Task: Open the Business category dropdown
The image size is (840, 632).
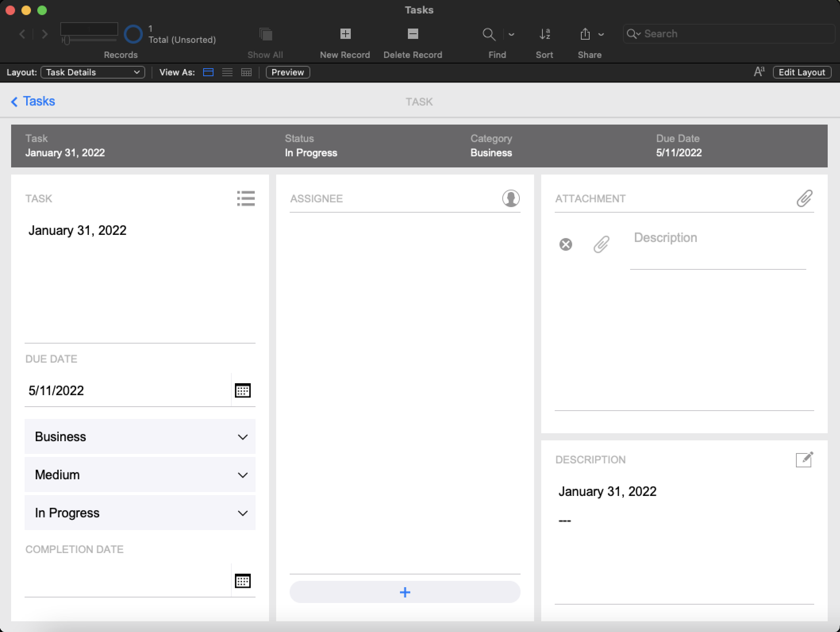Action: point(140,436)
